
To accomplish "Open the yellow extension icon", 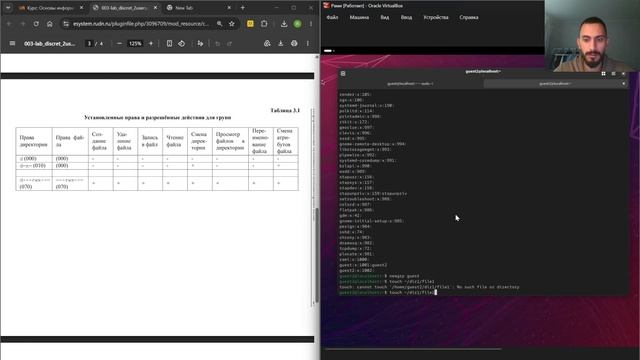I will coord(250,24).
